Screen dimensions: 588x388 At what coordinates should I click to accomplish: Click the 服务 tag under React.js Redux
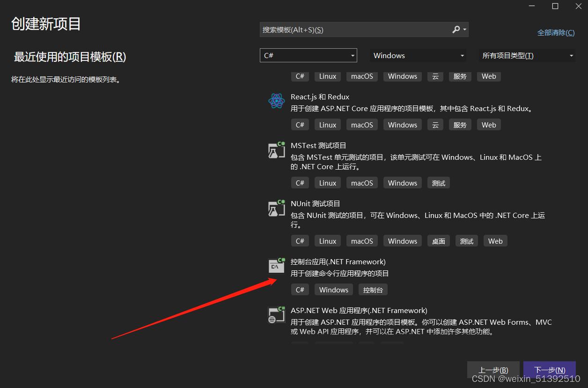pyautogui.click(x=460, y=125)
